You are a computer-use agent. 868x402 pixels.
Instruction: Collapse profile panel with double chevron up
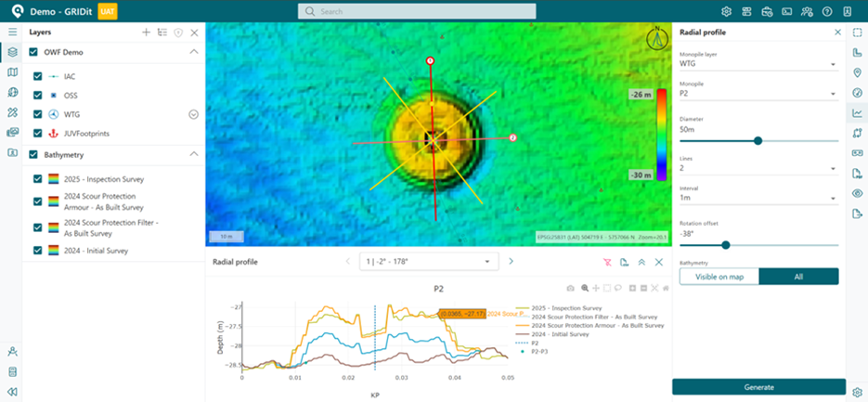[641, 262]
